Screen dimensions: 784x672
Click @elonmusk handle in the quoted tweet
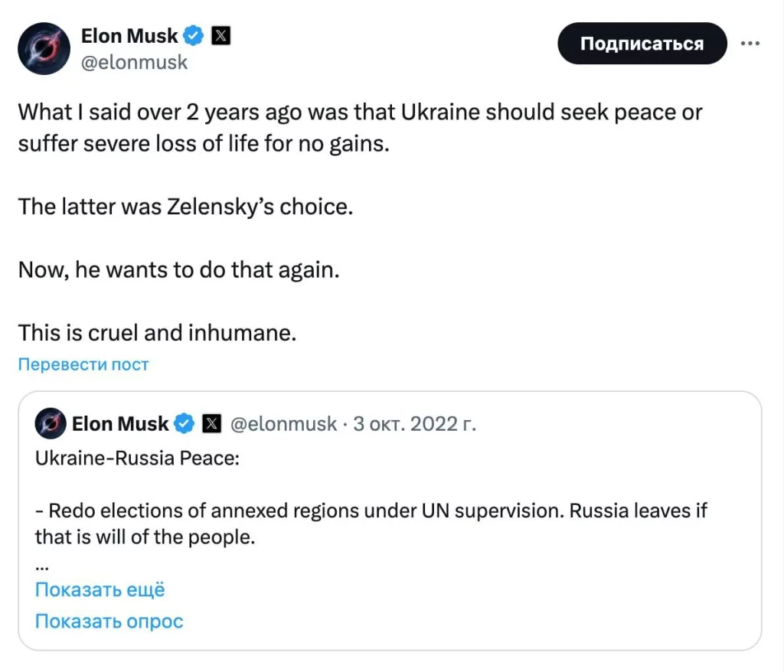[283, 423]
